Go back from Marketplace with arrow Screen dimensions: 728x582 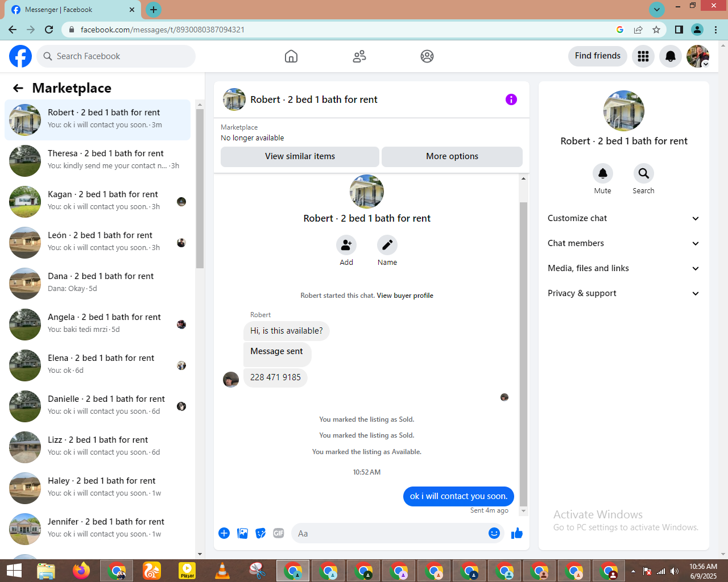coord(18,88)
